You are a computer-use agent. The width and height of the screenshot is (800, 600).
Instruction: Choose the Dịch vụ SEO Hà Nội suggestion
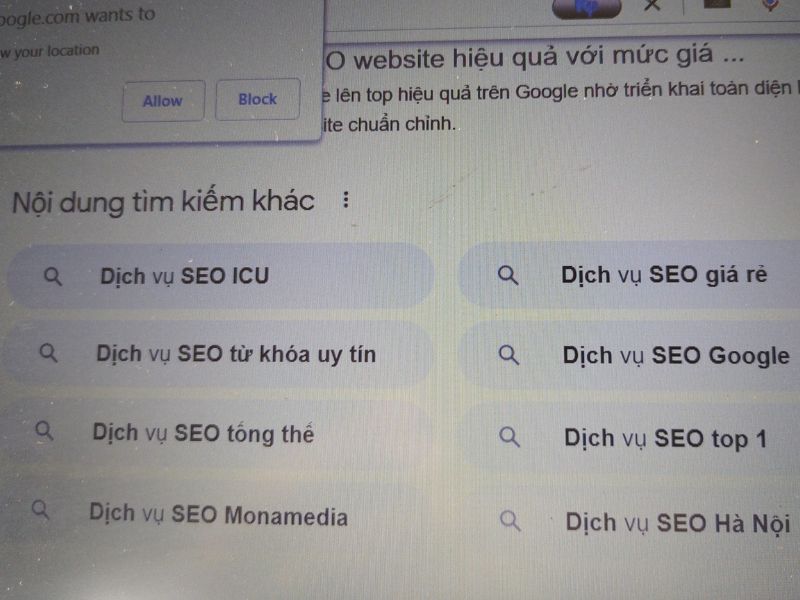(677, 522)
